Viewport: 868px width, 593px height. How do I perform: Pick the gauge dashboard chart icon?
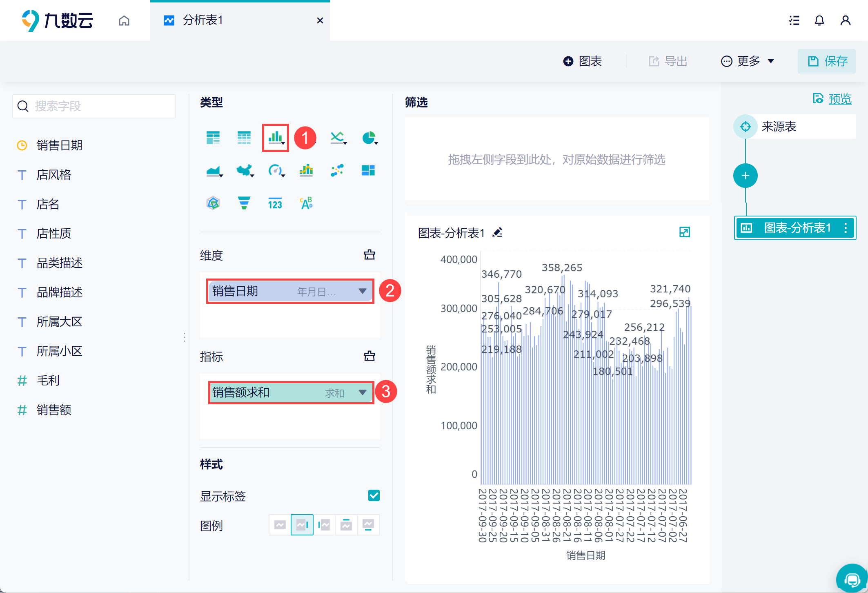[x=275, y=170]
